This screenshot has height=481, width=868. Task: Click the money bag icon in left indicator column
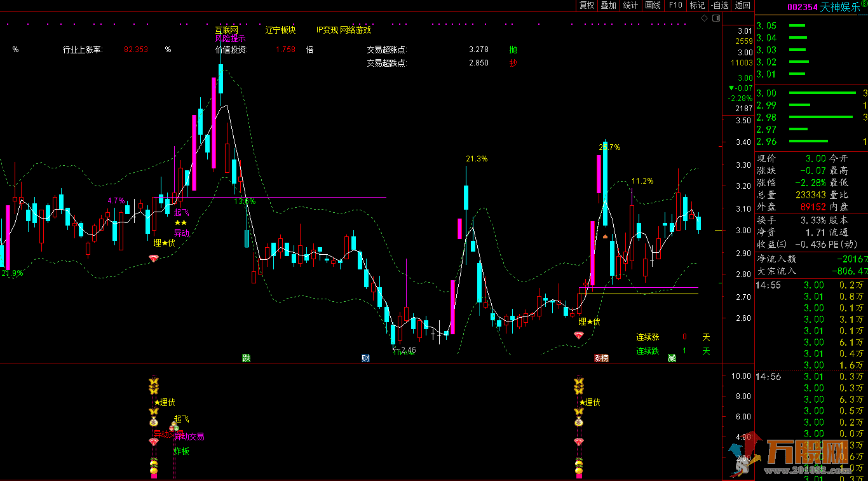(x=153, y=421)
